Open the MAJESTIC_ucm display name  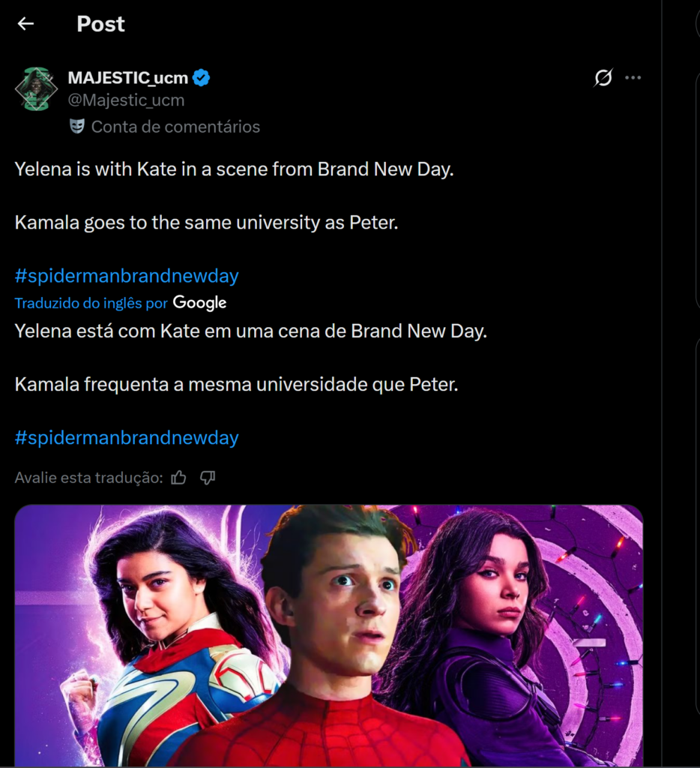coord(127,77)
